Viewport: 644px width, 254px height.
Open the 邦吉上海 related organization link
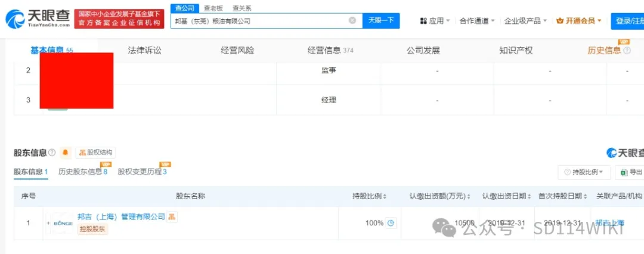[x=609, y=223]
